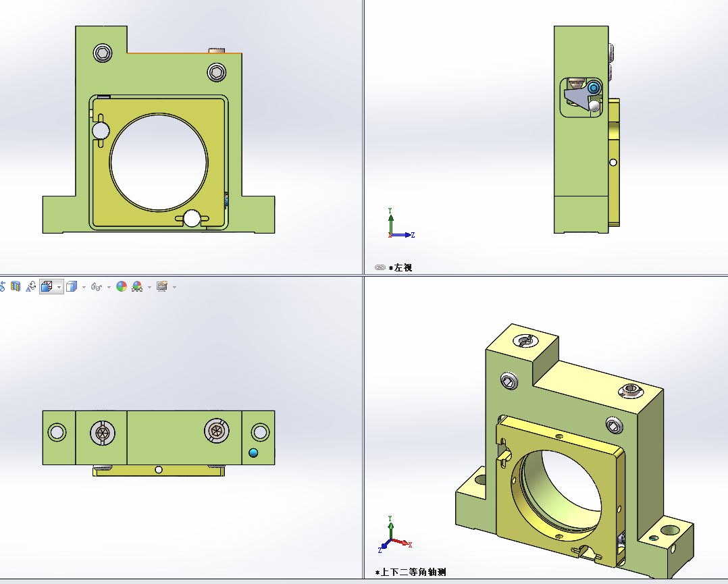Open the View Settings monitor icon

[162, 286]
